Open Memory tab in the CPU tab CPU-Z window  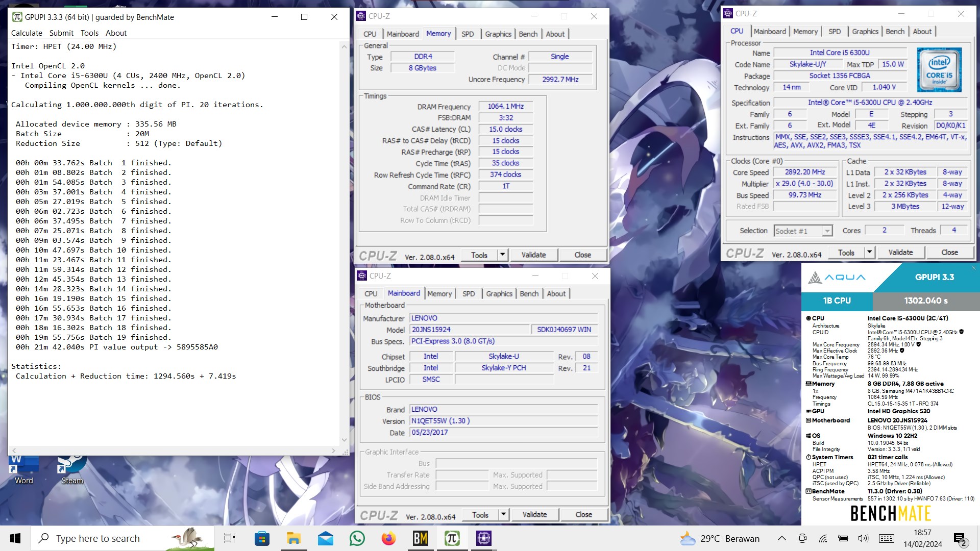click(805, 32)
